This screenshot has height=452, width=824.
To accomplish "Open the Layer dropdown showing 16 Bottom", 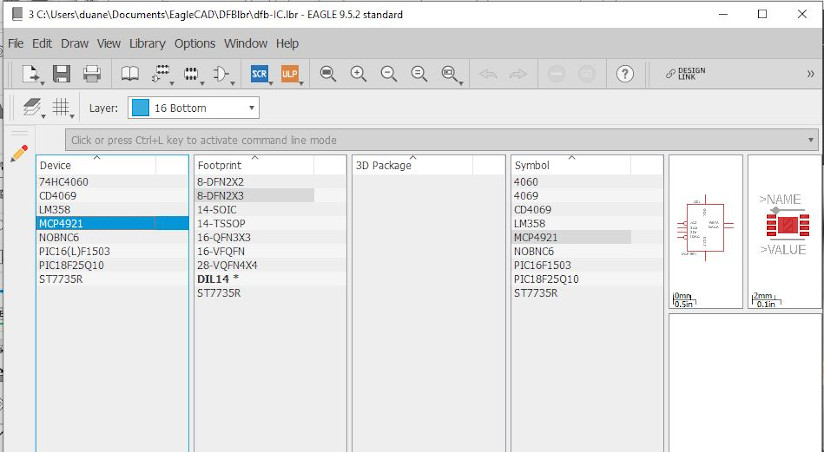I will pos(193,108).
